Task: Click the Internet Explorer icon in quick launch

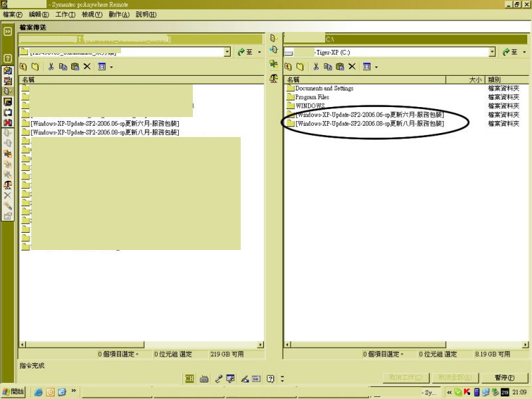Action: (39, 392)
